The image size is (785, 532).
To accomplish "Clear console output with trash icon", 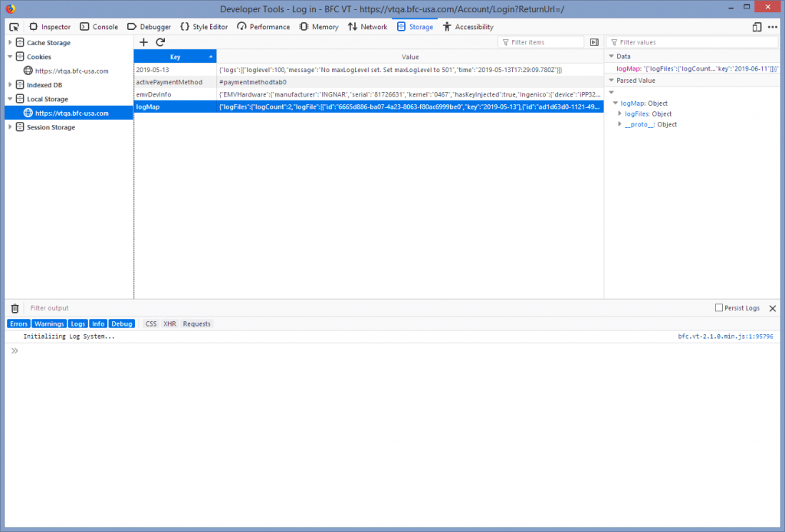I will pyautogui.click(x=15, y=308).
